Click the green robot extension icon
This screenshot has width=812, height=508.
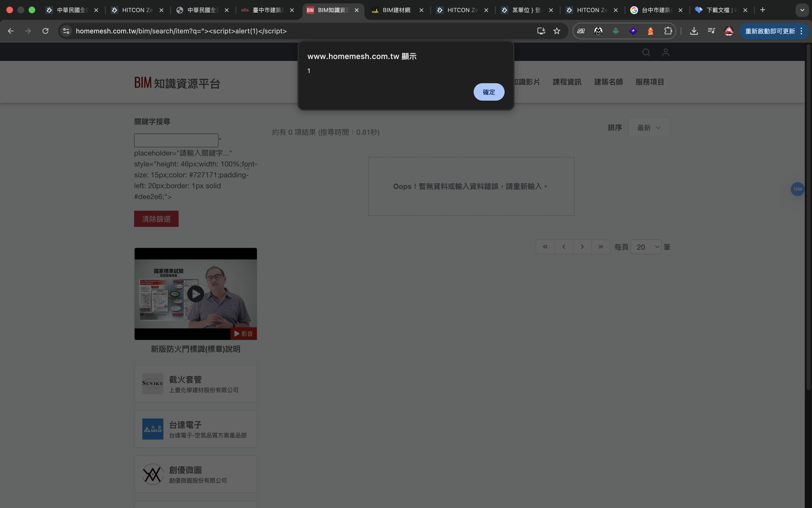(x=615, y=31)
